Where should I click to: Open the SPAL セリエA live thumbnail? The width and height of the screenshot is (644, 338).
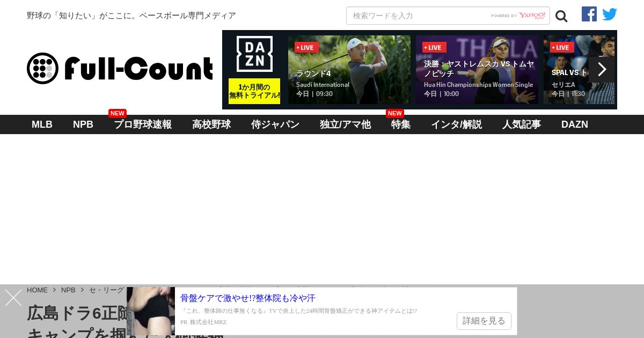point(579,70)
